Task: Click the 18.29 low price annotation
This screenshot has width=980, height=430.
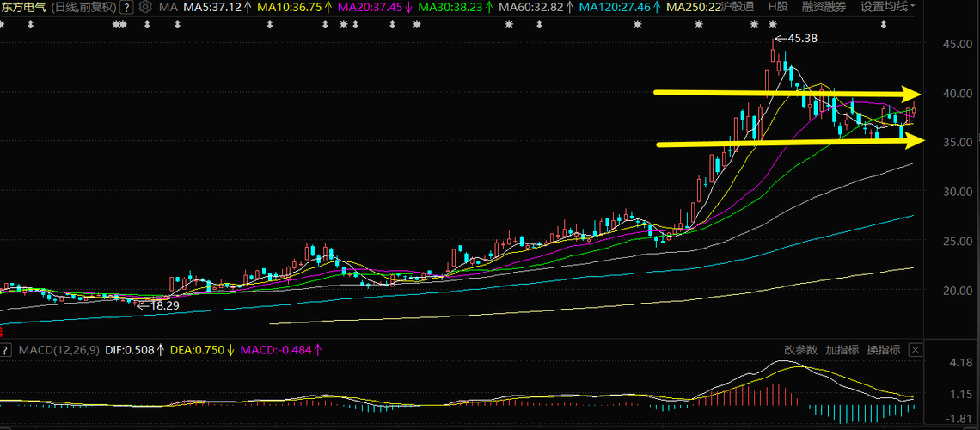Action: pyautogui.click(x=164, y=305)
